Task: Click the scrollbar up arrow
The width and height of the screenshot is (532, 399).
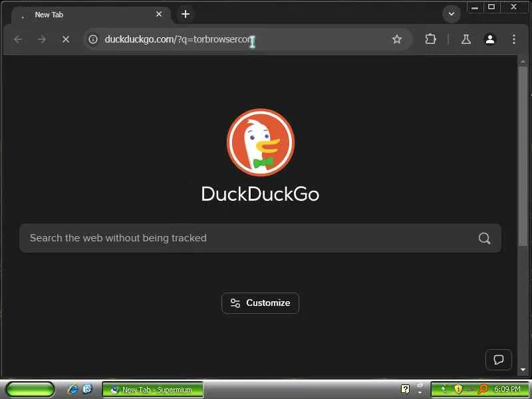Action: pos(523,62)
